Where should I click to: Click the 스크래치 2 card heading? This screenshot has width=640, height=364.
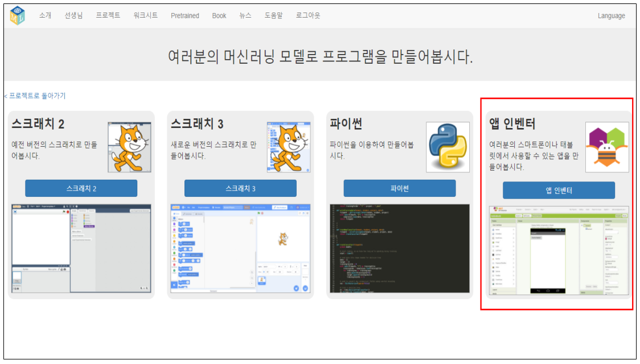click(38, 123)
